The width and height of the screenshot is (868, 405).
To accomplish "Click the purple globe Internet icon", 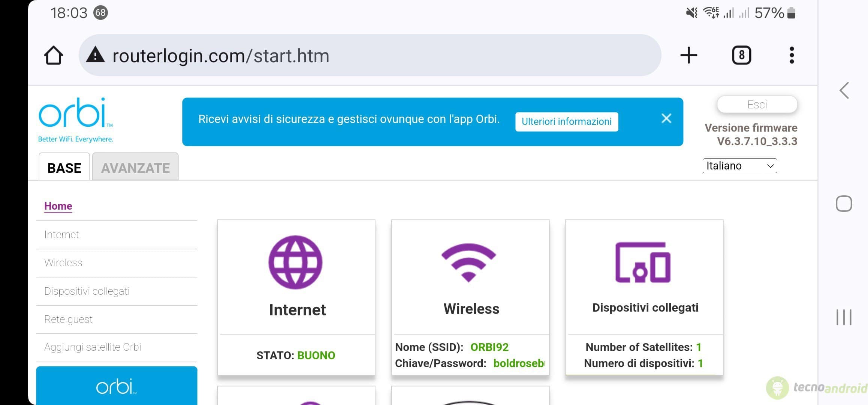I will point(295,262).
